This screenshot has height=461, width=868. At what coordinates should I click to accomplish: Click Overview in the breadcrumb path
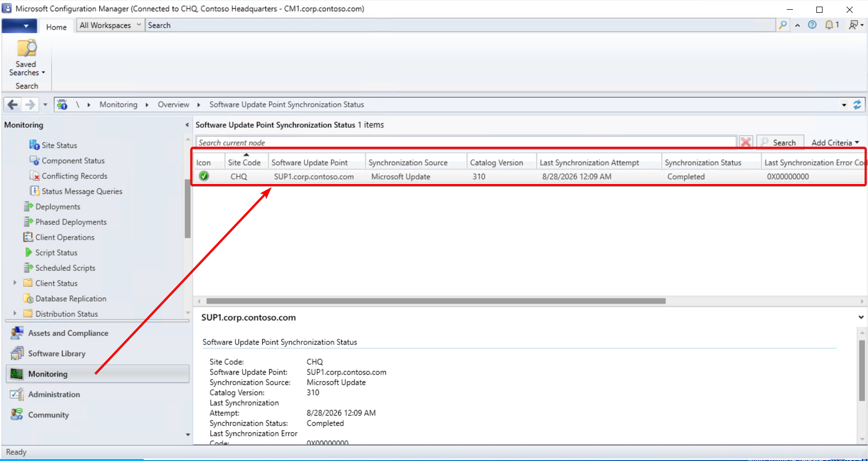[x=173, y=104]
